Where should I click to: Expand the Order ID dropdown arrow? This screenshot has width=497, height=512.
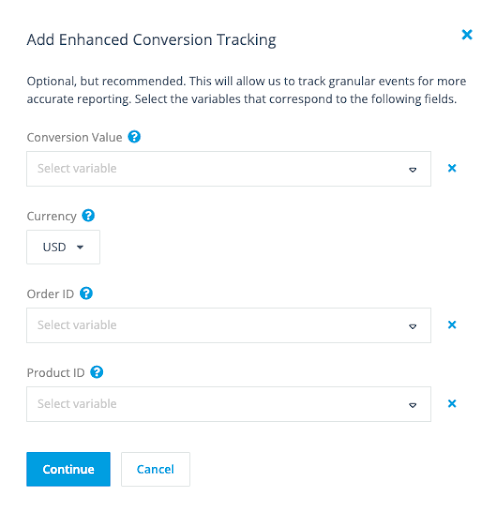click(x=413, y=326)
